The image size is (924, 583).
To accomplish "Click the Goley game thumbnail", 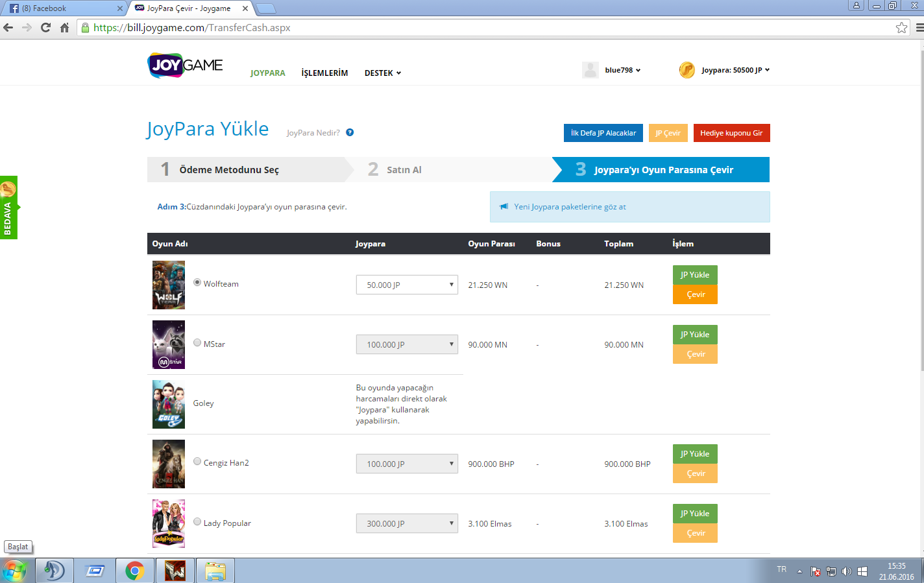I will 169,404.
